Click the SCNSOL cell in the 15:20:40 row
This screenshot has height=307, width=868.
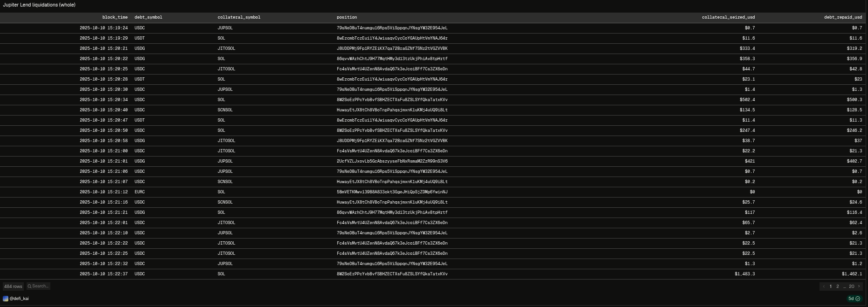coord(225,110)
